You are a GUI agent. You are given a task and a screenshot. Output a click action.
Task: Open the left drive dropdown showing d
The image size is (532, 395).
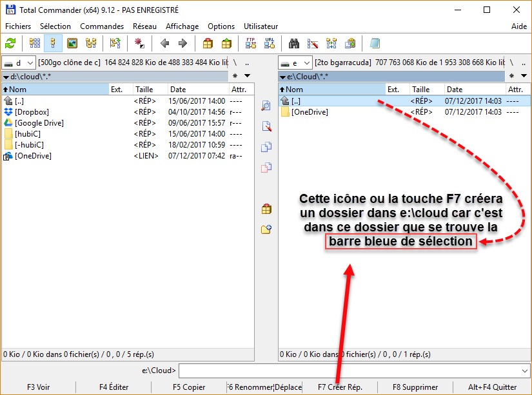19,63
